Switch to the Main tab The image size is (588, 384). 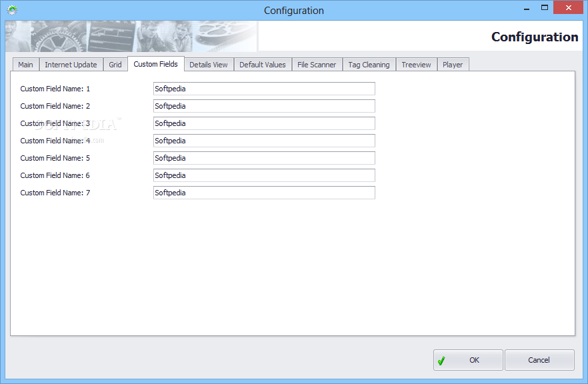(x=25, y=65)
